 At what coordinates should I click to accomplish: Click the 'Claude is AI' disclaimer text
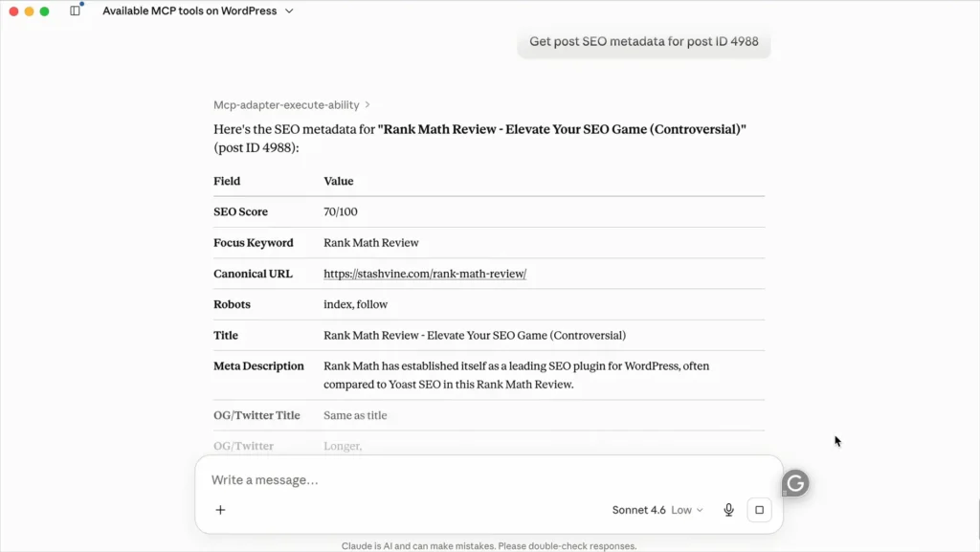[x=489, y=545]
